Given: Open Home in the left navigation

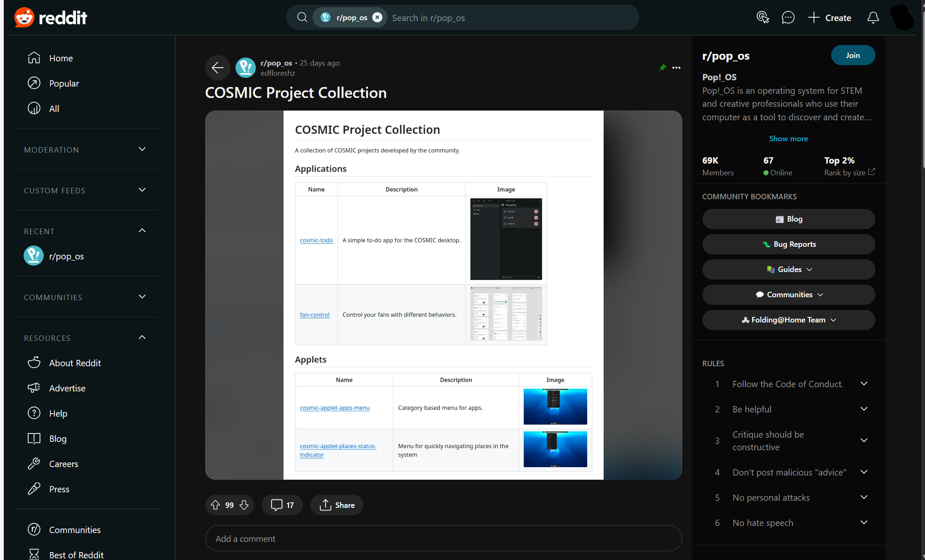Looking at the screenshot, I should coord(61,58).
